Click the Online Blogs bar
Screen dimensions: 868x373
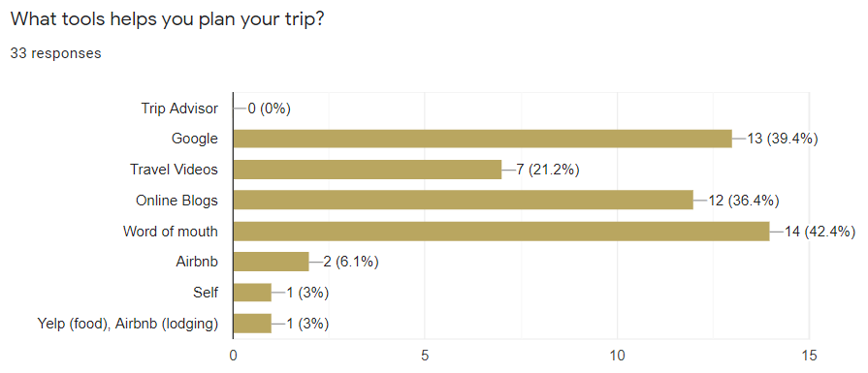click(464, 201)
